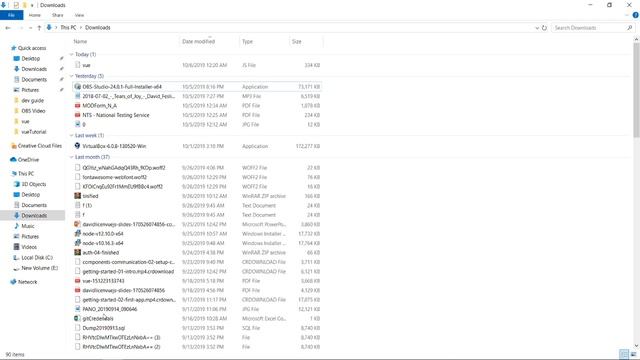Open the View ribbon tab

click(x=79, y=15)
